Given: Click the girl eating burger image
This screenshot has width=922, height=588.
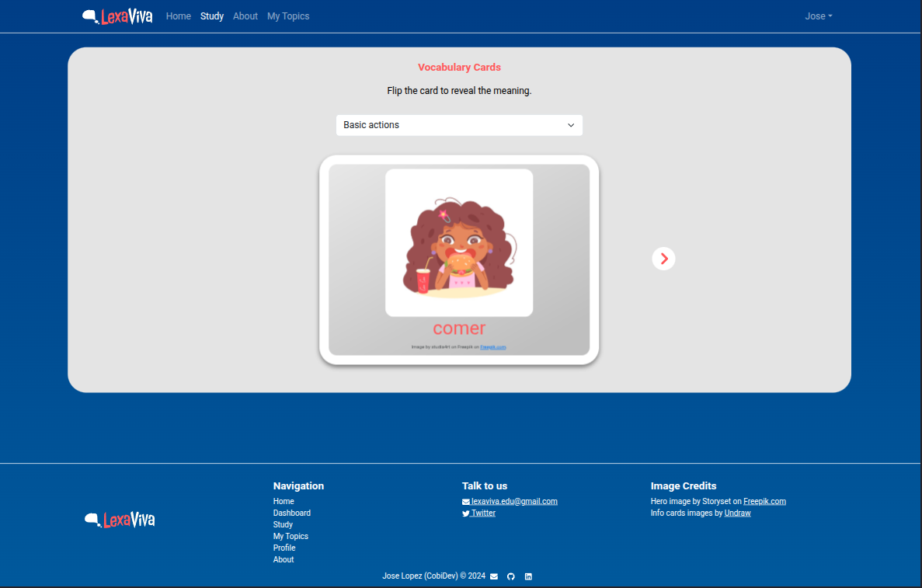Looking at the screenshot, I should point(459,242).
